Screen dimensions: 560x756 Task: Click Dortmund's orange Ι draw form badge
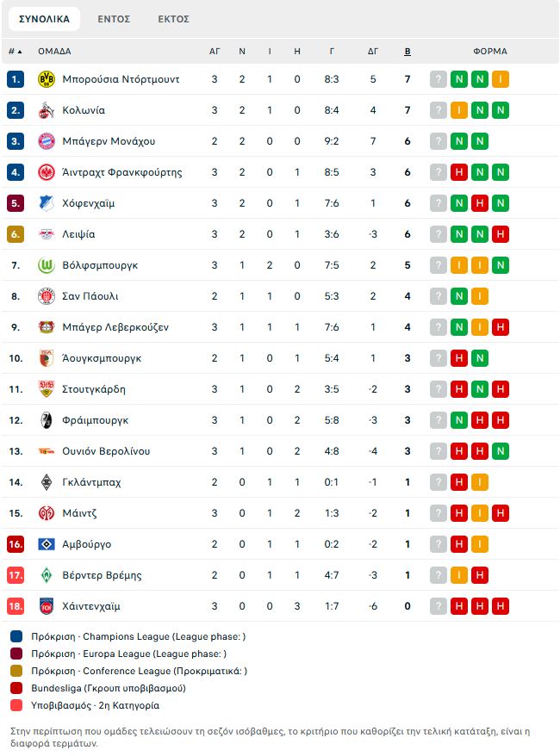(501, 79)
